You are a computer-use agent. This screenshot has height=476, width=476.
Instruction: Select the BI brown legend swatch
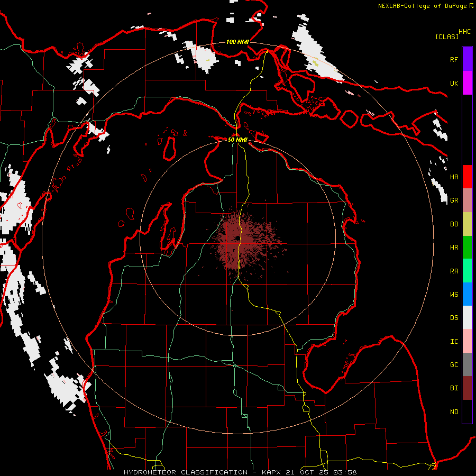(x=467, y=388)
